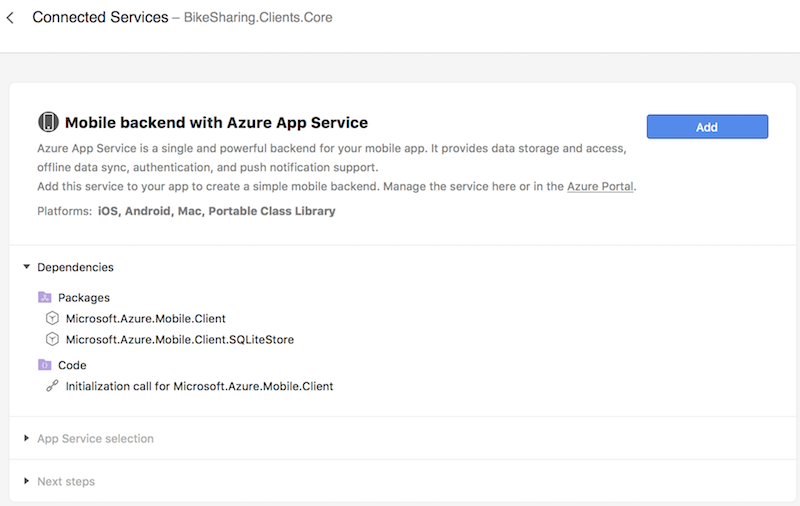Click the Code folder icon
Viewport: 800px width, 506px height.
pyautogui.click(x=45, y=365)
